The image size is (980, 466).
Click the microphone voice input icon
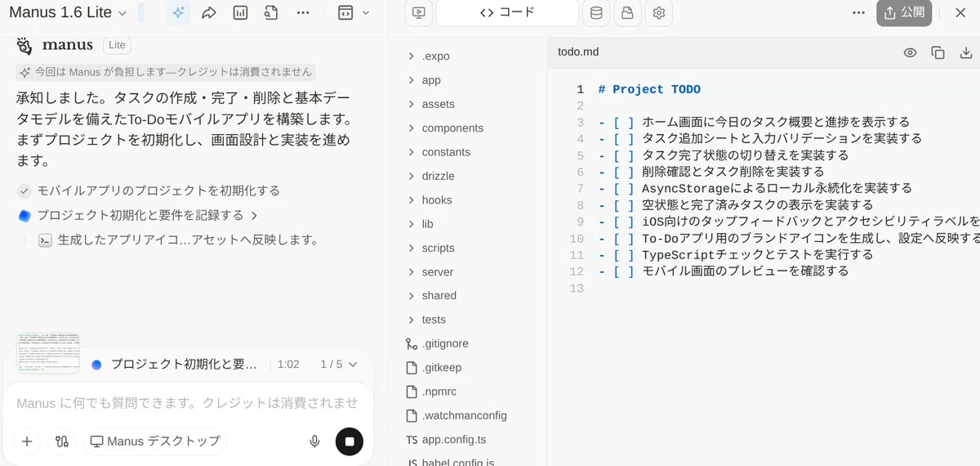[314, 441]
